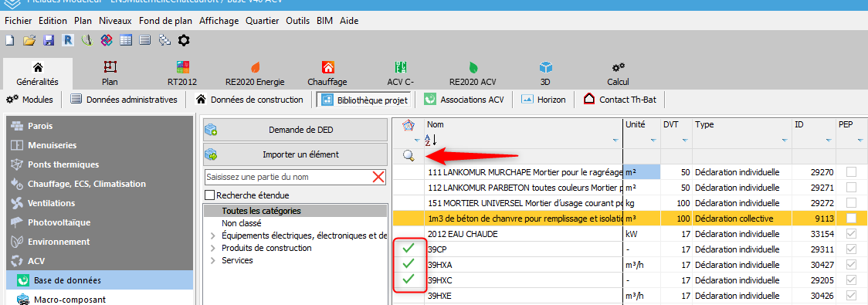The image size is (868, 305).
Task: Open the BIM menu
Action: pos(324,21)
